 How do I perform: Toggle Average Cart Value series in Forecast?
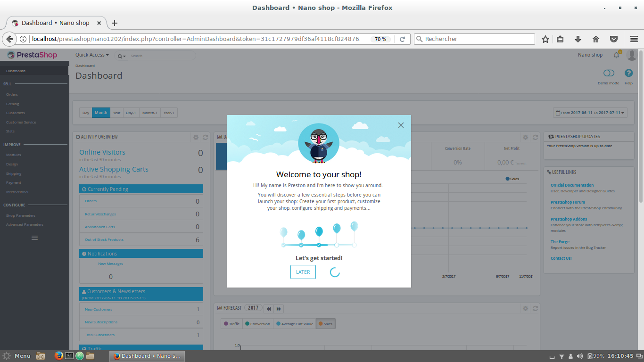[295, 324]
